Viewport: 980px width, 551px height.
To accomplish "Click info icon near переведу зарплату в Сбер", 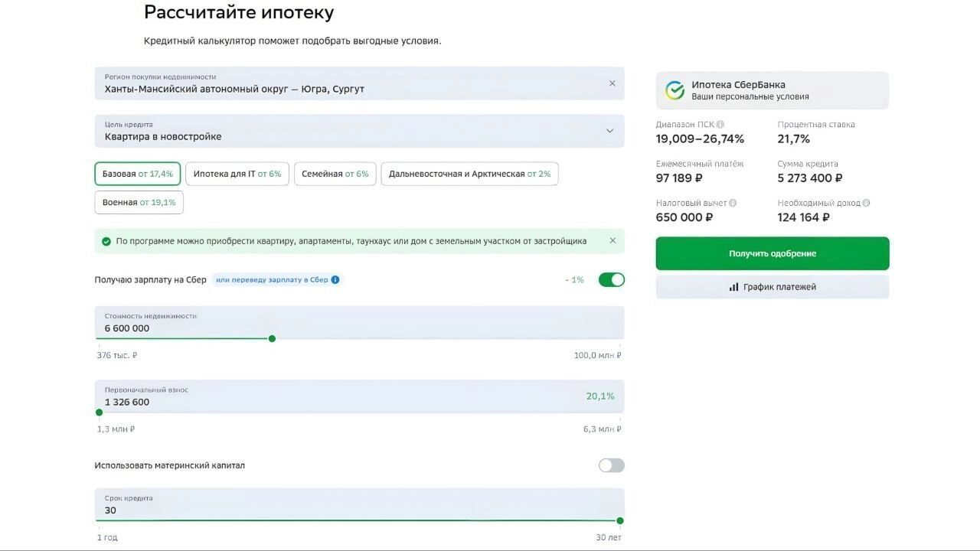I will click(x=335, y=280).
